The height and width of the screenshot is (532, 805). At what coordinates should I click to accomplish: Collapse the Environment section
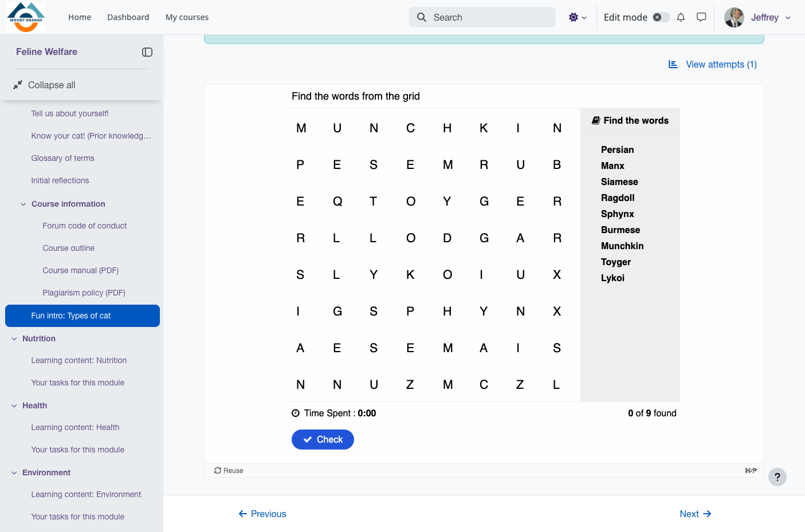click(x=14, y=472)
